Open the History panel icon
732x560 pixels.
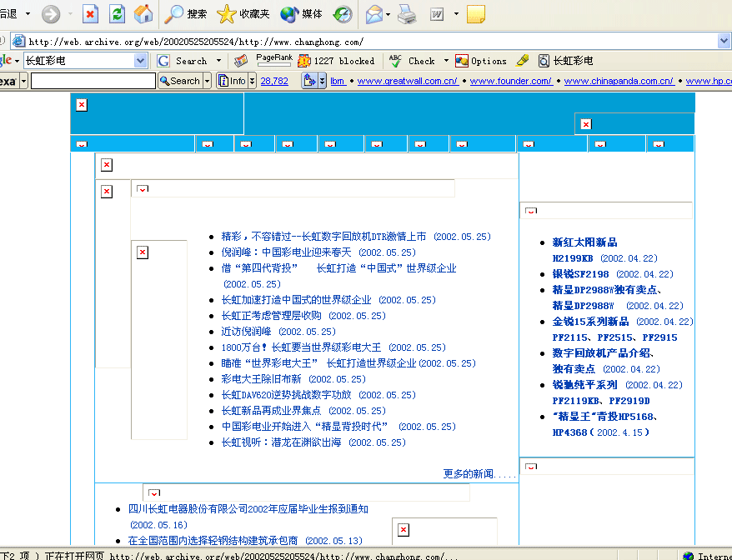(343, 14)
